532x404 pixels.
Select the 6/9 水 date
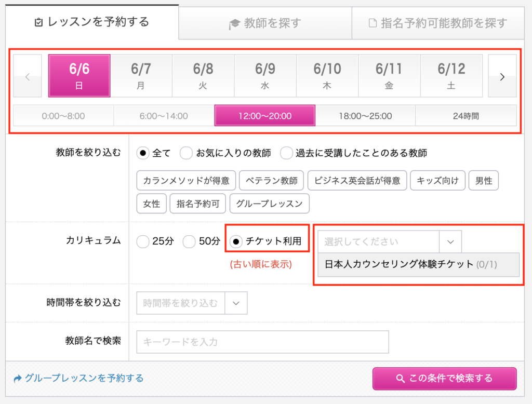pos(265,76)
